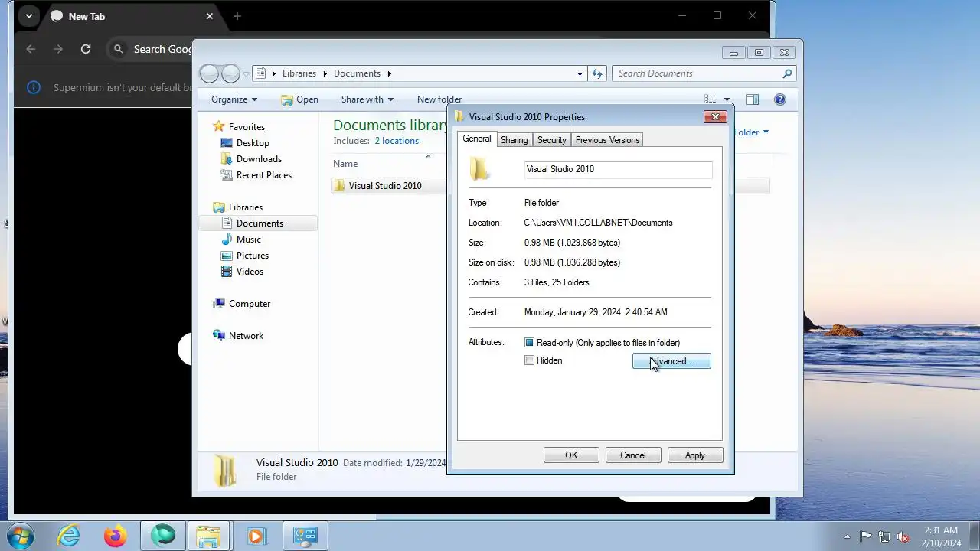Open Recent Places in navigation pane
Image resolution: width=980 pixels, height=551 pixels.
264,175
